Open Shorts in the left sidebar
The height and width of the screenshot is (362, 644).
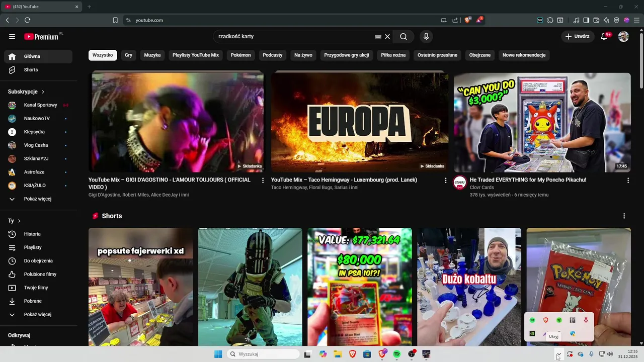(38, 70)
